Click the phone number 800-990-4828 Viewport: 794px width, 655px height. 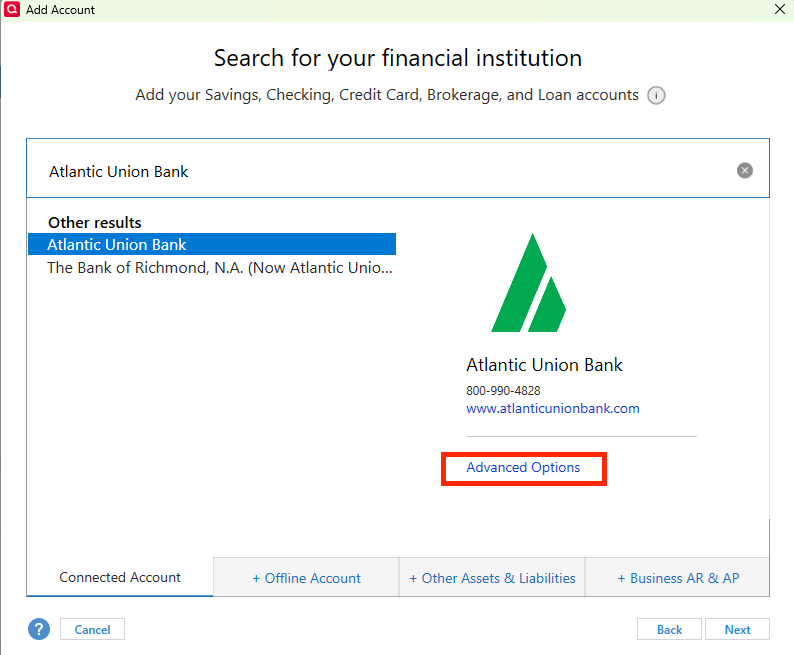pos(503,390)
